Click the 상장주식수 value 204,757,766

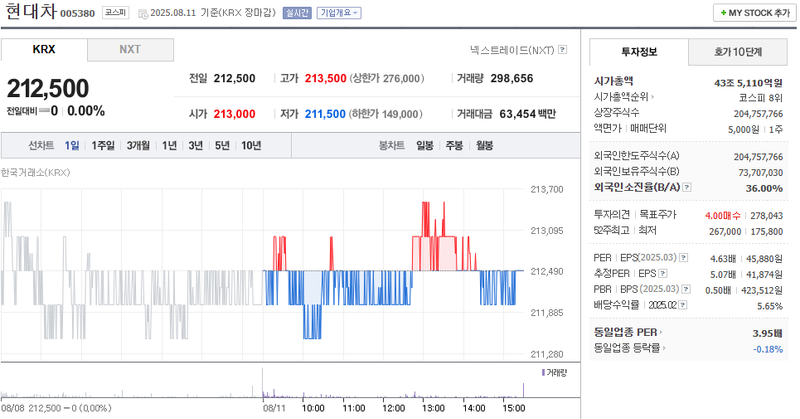point(758,113)
